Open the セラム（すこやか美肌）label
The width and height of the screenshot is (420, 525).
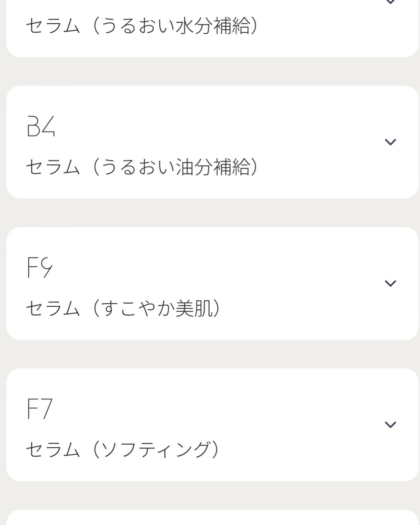click(x=123, y=308)
